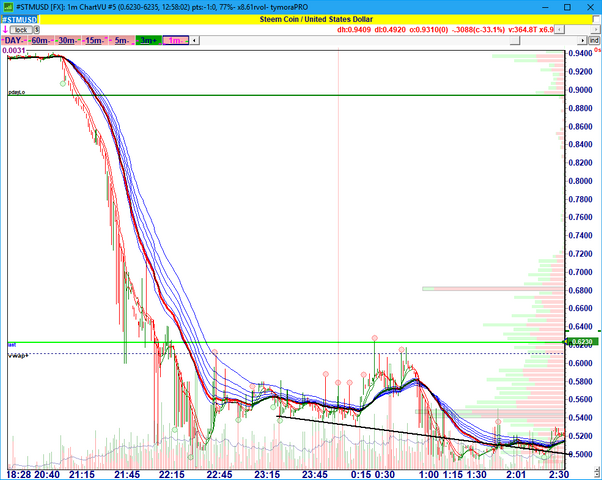This screenshot has width=602, height=480.
Task: Switch to the 5m timeframe tab
Action: [122, 40]
